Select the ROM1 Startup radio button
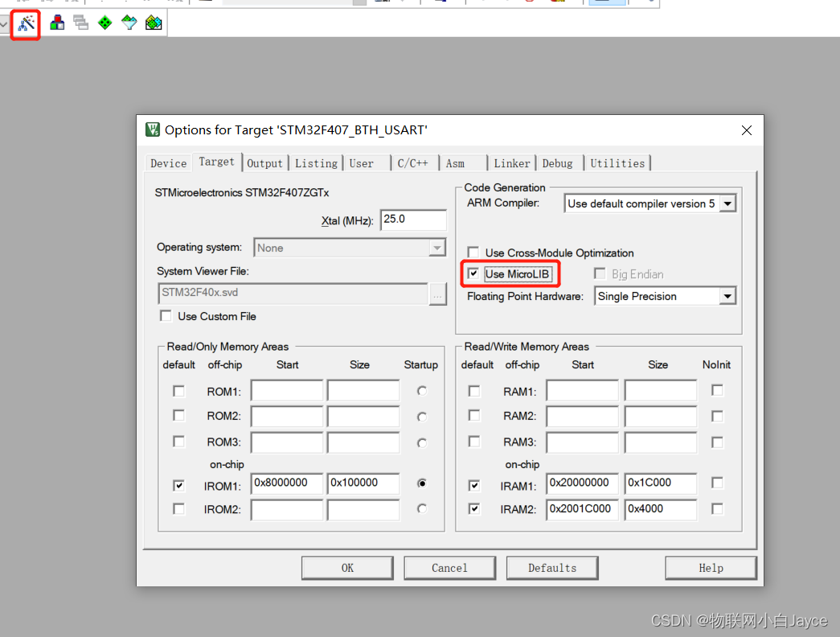The image size is (840, 637). tap(422, 391)
